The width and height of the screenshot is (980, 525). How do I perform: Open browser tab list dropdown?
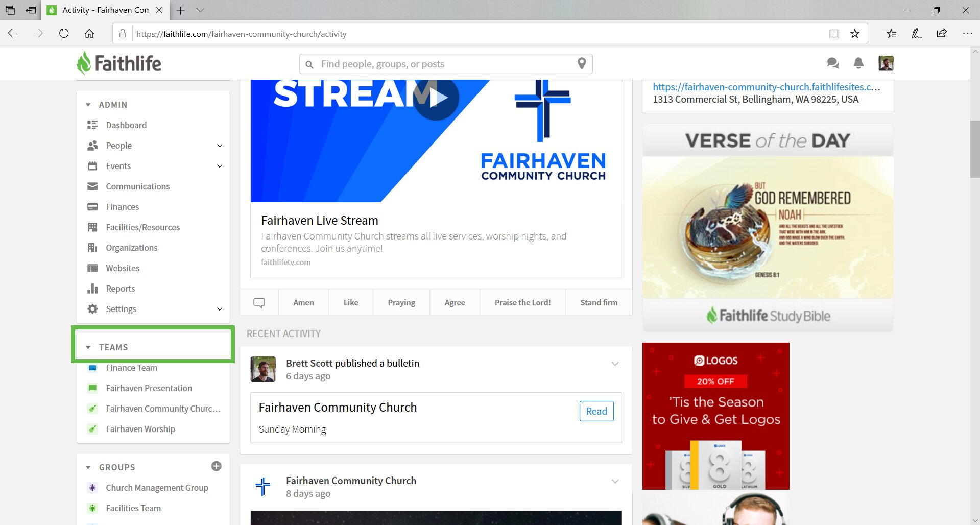(200, 10)
